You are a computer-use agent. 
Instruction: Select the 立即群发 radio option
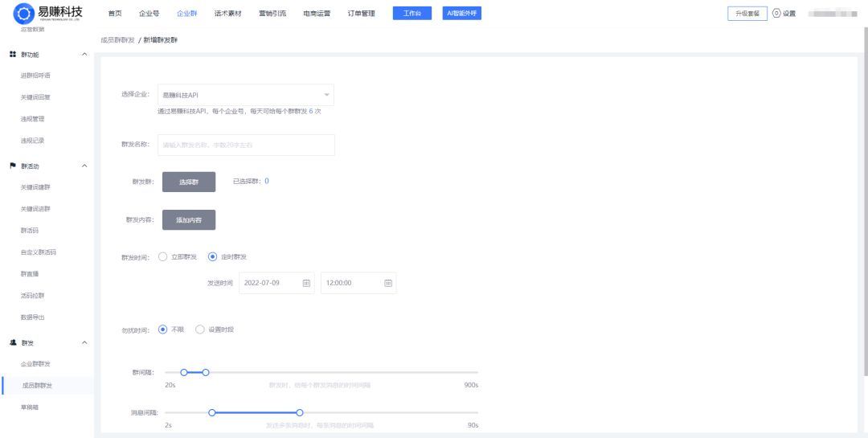coord(163,256)
